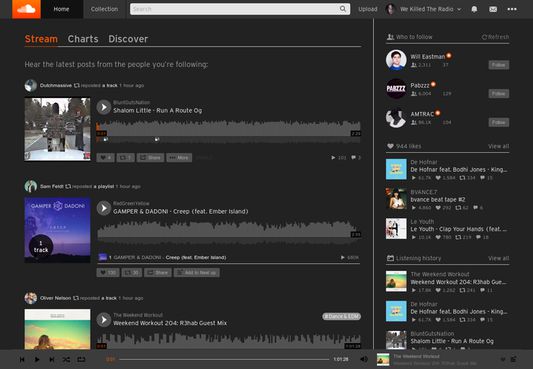Click the volume speaker icon
The width and height of the screenshot is (533, 369).
coord(364,359)
